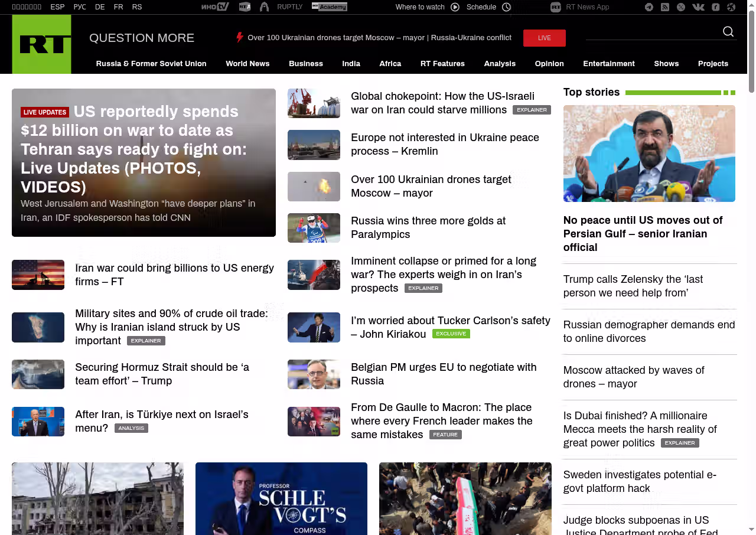Click the RSS feed icon
Viewport: 756px width, 535px height.
coord(665,7)
